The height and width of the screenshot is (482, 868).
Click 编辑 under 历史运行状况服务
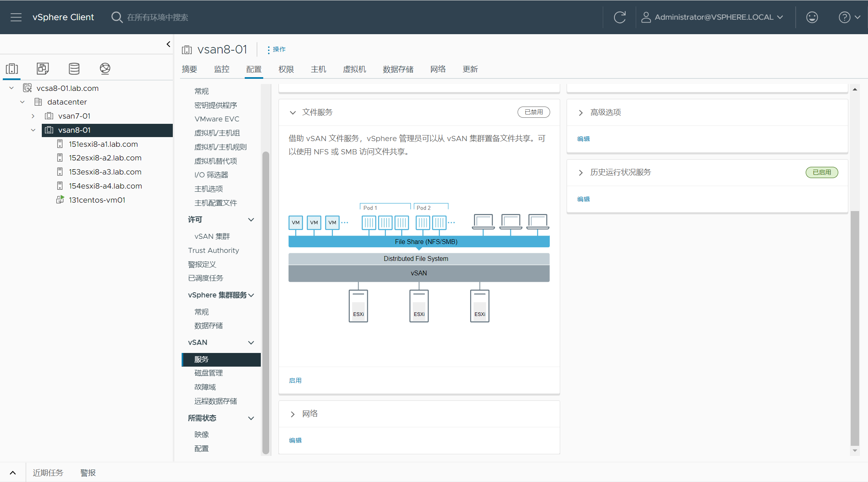point(583,199)
